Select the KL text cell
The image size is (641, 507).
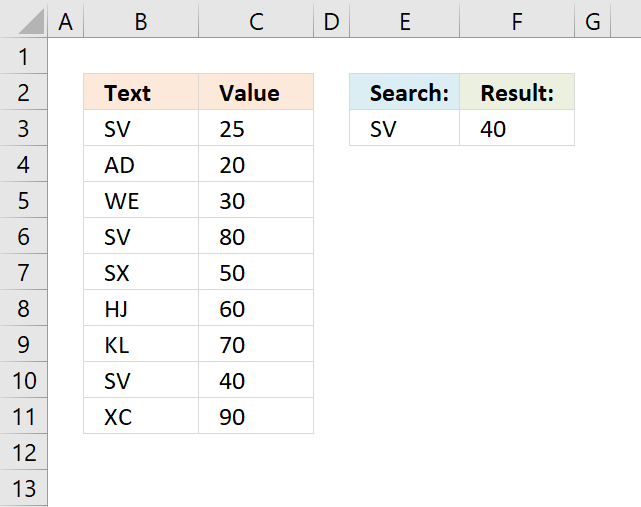click(141, 344)
